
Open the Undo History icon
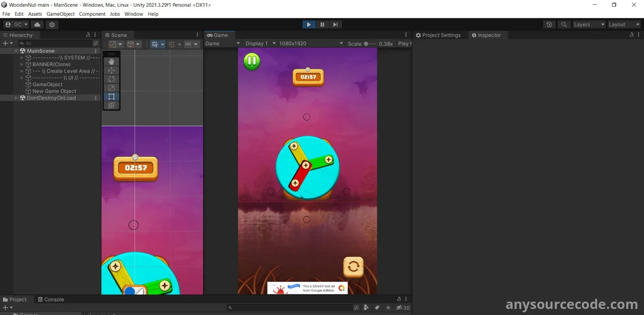pos(549,24)
